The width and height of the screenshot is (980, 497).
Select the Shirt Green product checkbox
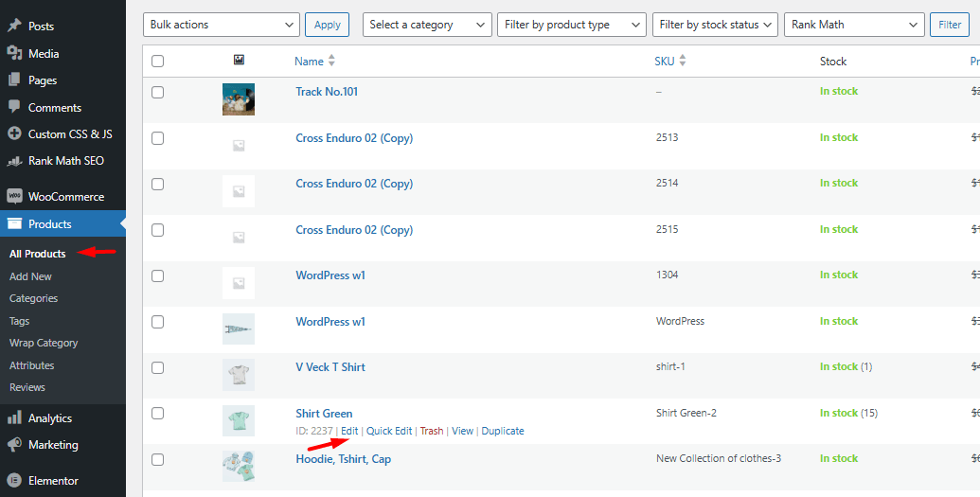157,414
